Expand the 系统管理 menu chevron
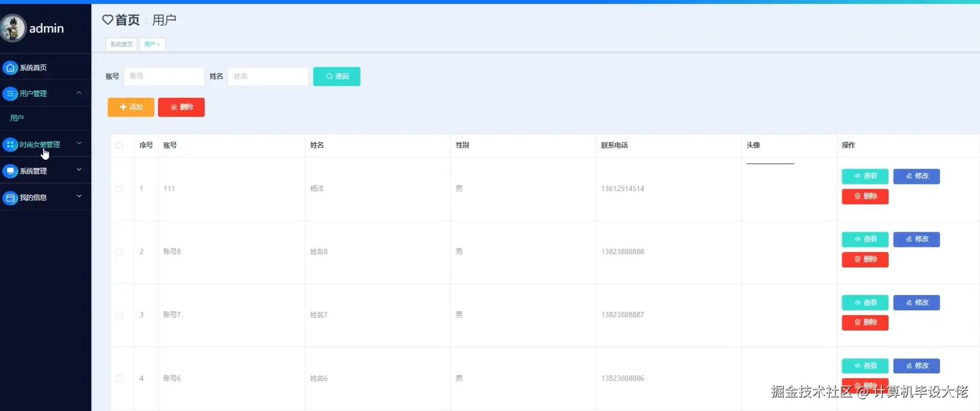 [x=79, y=170]
